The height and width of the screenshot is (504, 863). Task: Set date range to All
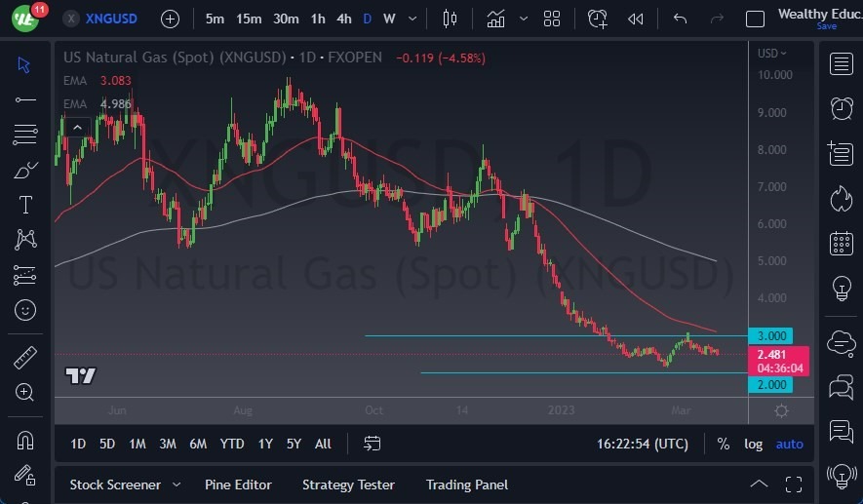[x=323, y=444]
